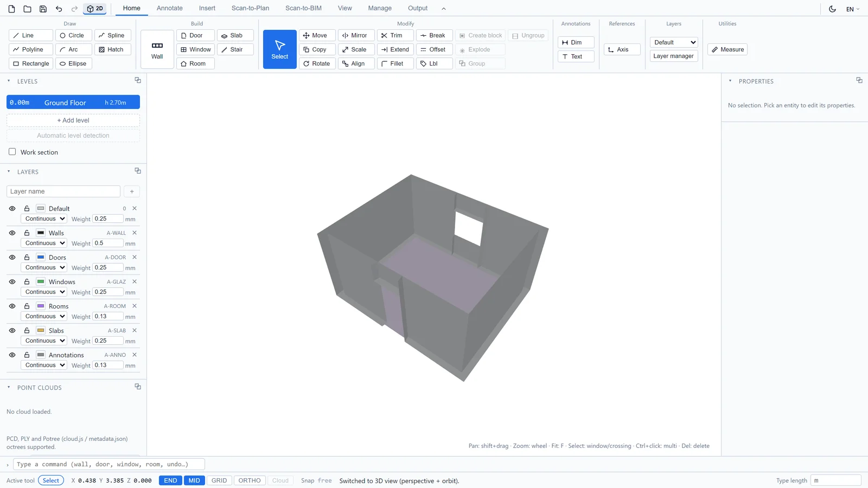Open Walls layer linetype dropdown
The height and width of the screenshot is (488, 868).
(x=43, y=243)
